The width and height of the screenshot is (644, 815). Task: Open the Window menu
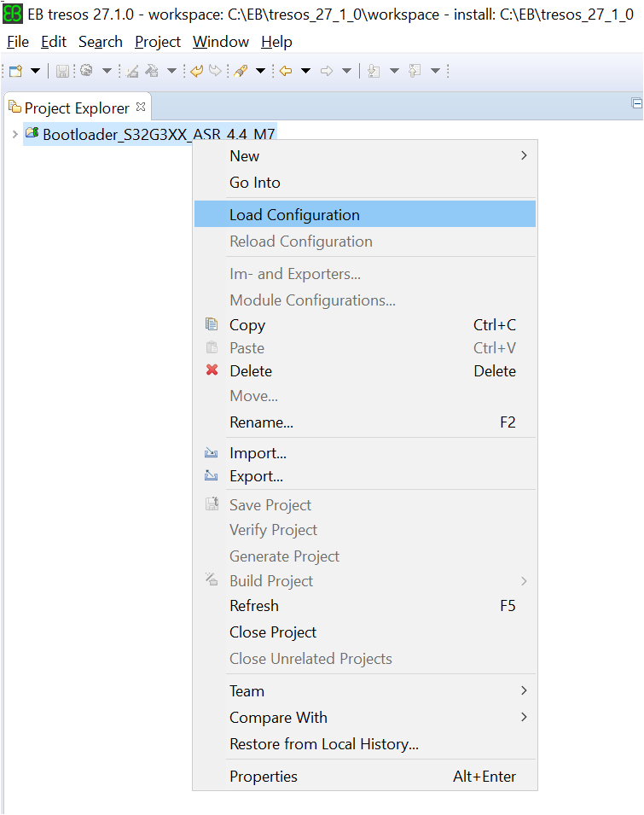point(220,41)
